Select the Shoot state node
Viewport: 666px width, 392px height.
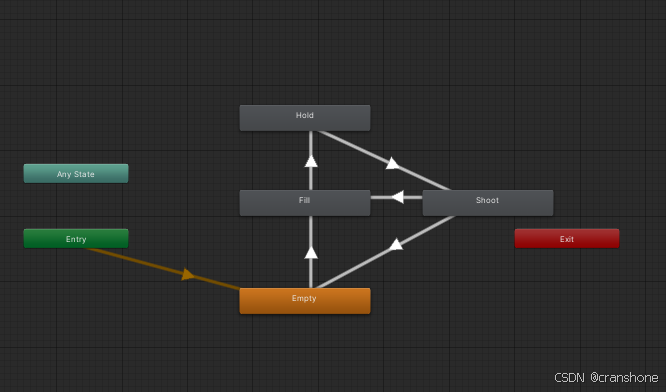pyautogui.click(x=488, y=203)
